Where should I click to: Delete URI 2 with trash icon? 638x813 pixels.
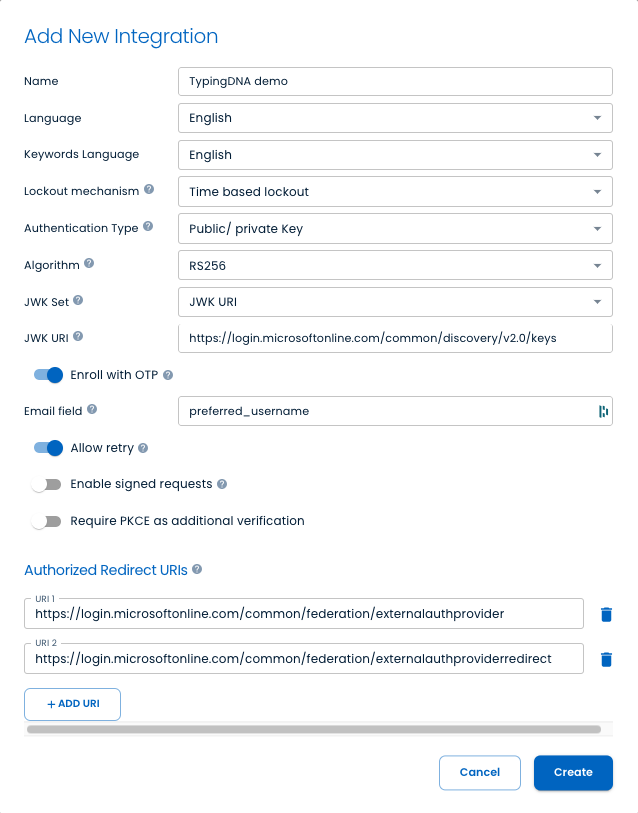pos(606,659)
